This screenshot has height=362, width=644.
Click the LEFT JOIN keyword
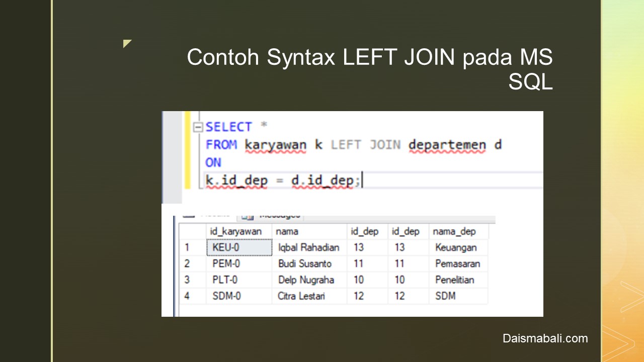365,145
